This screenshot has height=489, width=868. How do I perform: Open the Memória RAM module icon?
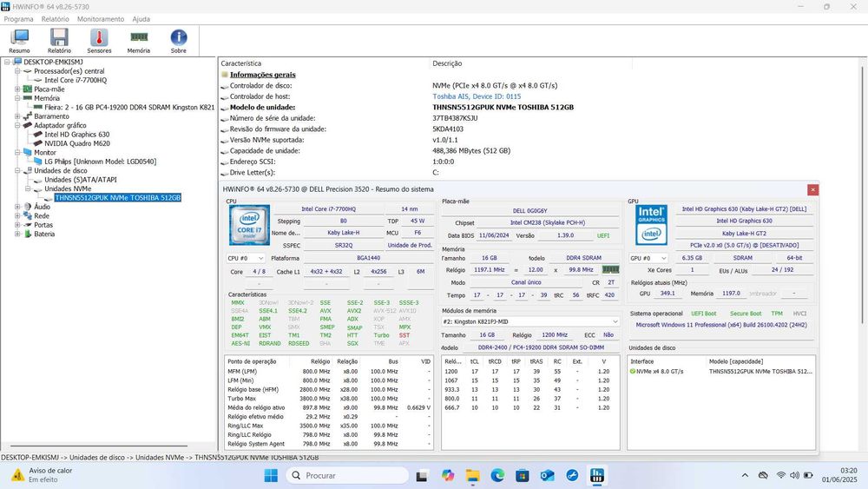138,41
